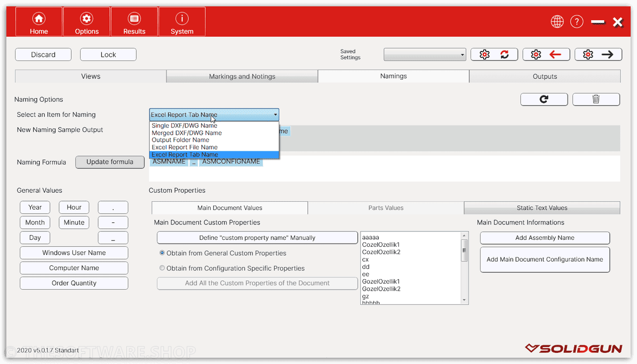Open the Home section

pos(39,22)
